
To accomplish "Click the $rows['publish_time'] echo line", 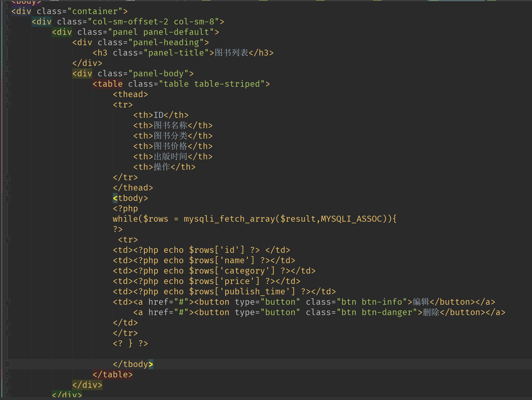I will point(224,291).
